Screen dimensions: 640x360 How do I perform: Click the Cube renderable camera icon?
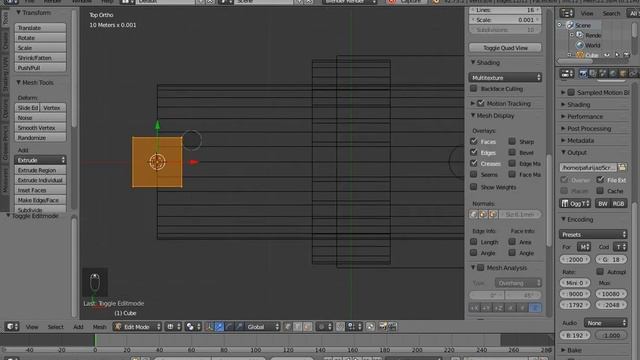tap(627, 55)
